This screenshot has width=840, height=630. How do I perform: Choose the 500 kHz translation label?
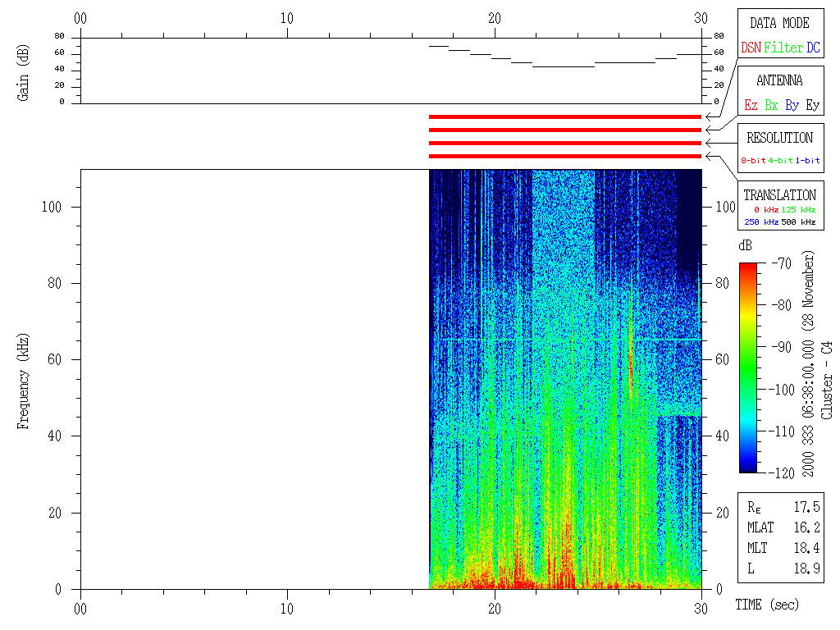799,222
